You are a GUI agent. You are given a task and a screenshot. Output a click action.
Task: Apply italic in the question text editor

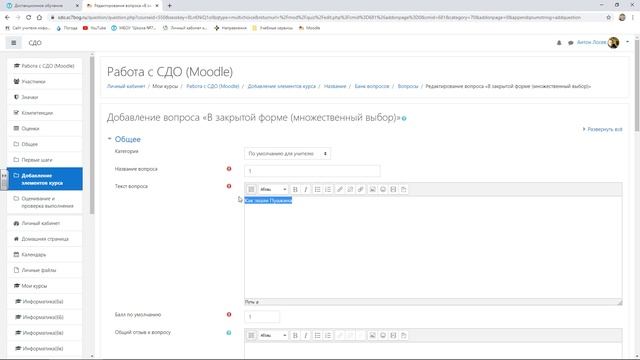point(306,189)
